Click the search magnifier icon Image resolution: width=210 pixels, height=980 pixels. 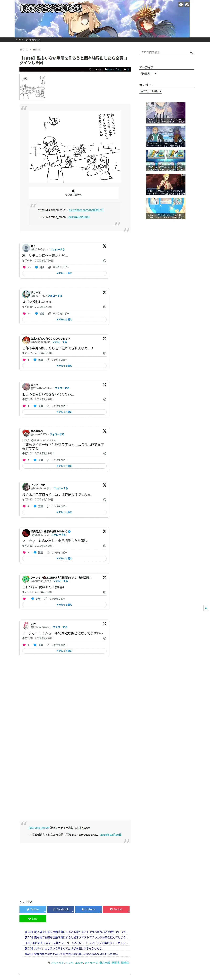tap(191, 52)
